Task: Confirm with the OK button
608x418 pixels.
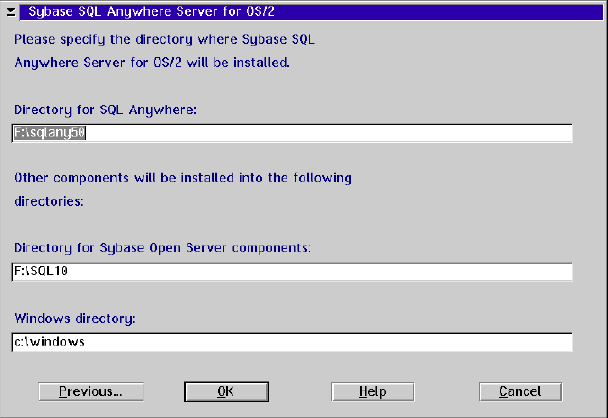Action: point(226,392)
